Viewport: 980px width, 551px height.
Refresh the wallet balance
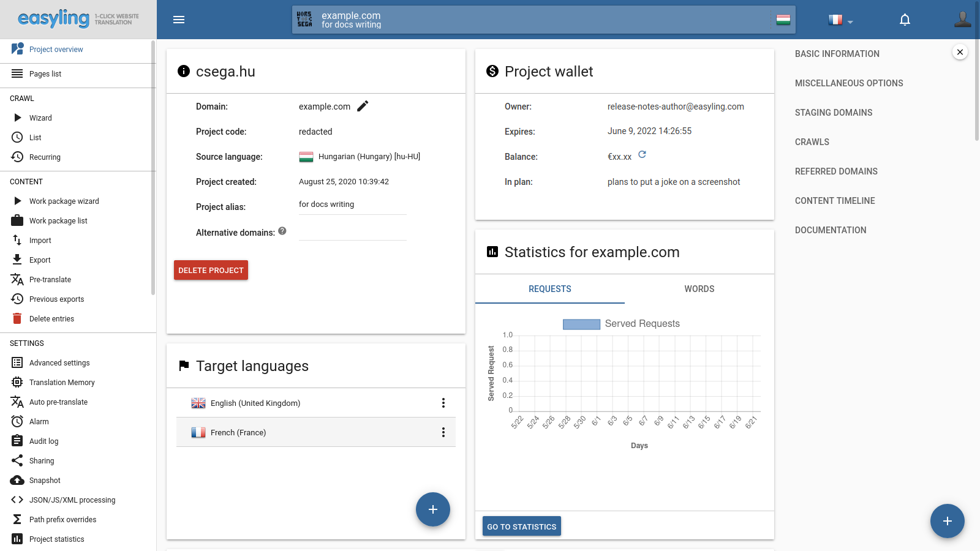tap(642, 154)
